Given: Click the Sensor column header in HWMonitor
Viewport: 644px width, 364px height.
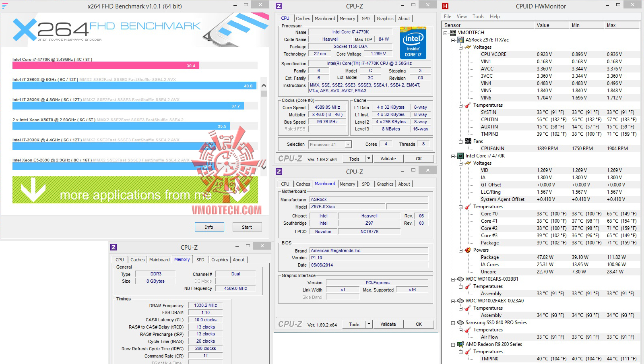Looking at the screenshot, I should pyautogui.click(x=488, y=25).
